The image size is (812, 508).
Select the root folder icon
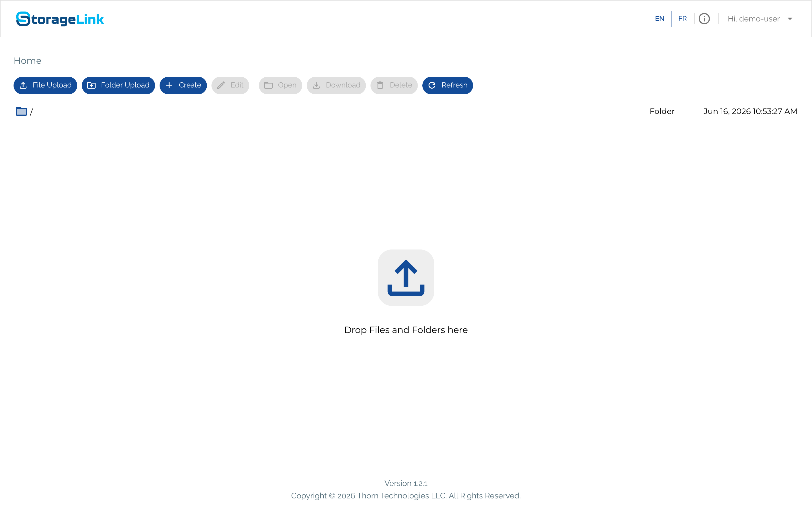tap(21, 111)
